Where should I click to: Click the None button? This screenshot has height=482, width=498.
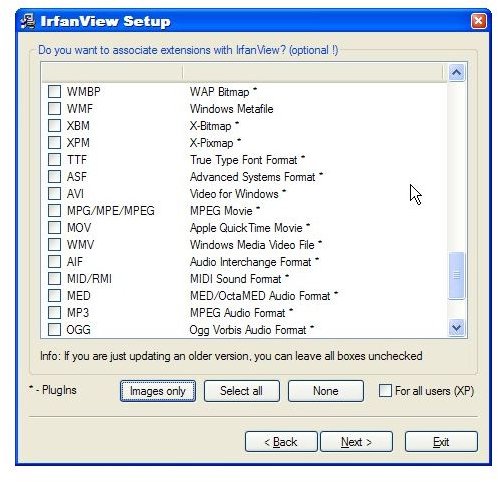[x=326, y=391]
